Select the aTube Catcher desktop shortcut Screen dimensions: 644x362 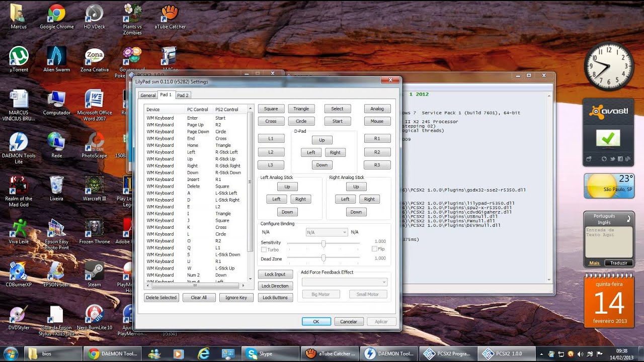pyautogui.click(x=170, y=17)
